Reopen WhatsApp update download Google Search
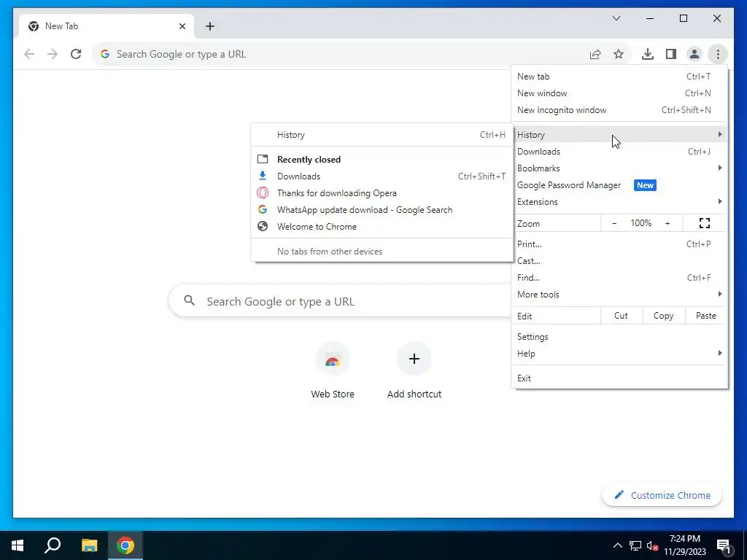 click(x=382, y=209)
